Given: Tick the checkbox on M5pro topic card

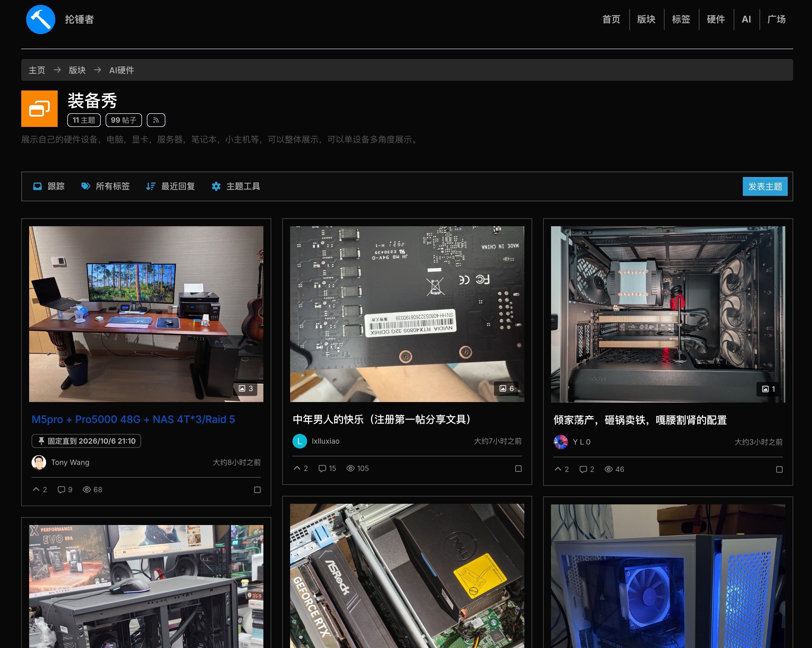Looking at the screenshot, I should point(257,490).
